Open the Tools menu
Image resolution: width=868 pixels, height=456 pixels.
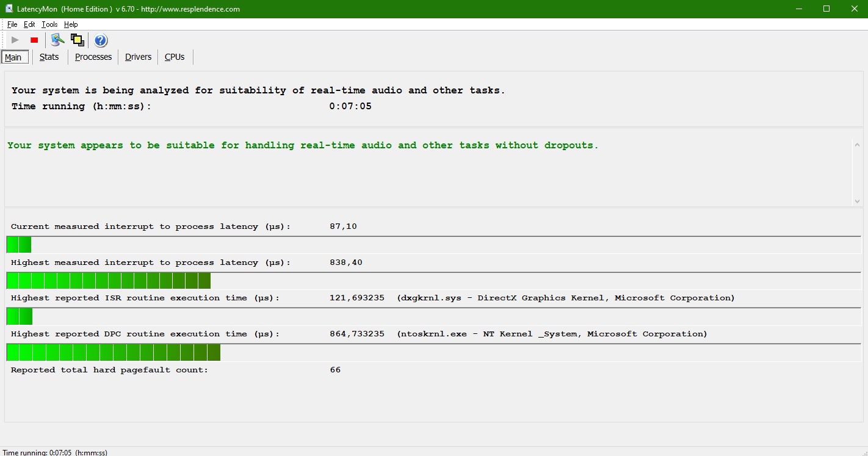pyautogui.click(x=49, y=24)
